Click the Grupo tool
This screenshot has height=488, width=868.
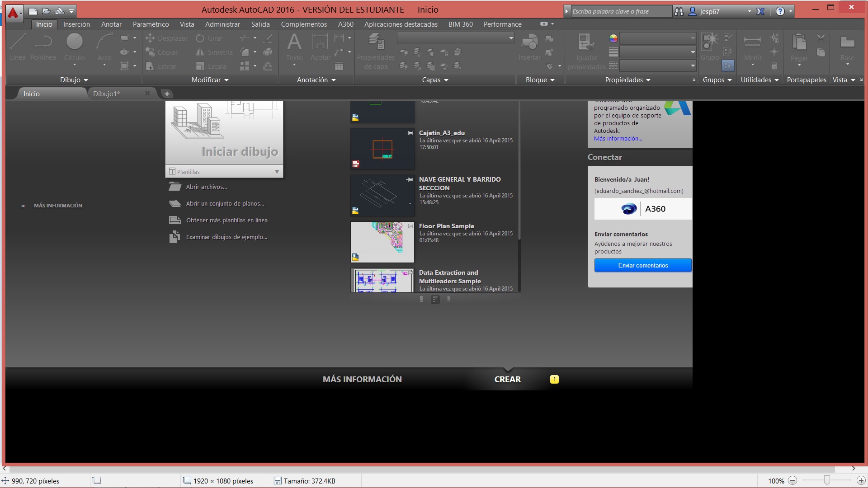[710, 47]
